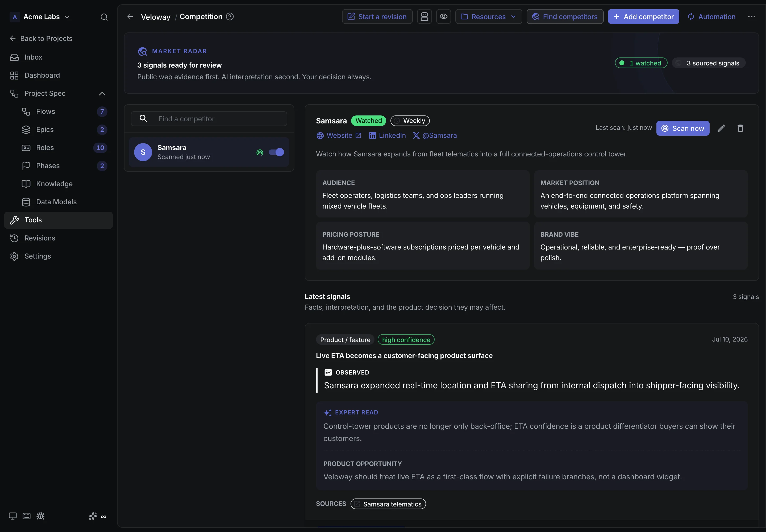Open Phases under Project Spec

64,166
